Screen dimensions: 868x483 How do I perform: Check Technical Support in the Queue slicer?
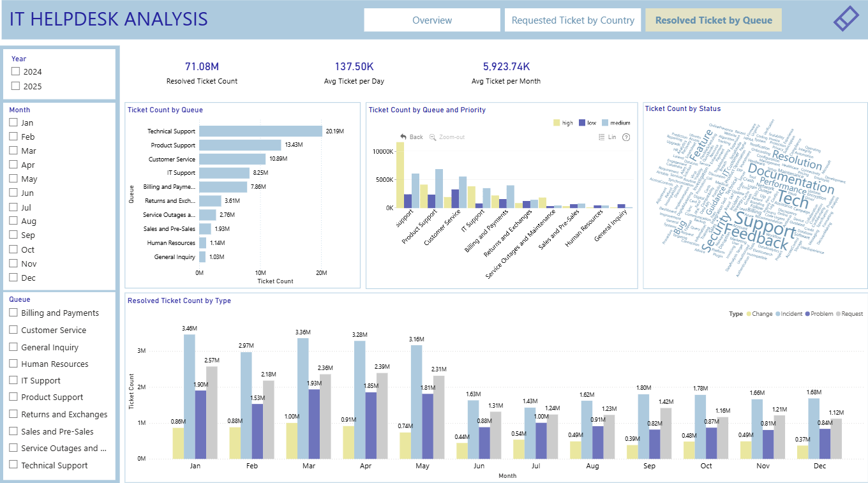coord(13,465)
